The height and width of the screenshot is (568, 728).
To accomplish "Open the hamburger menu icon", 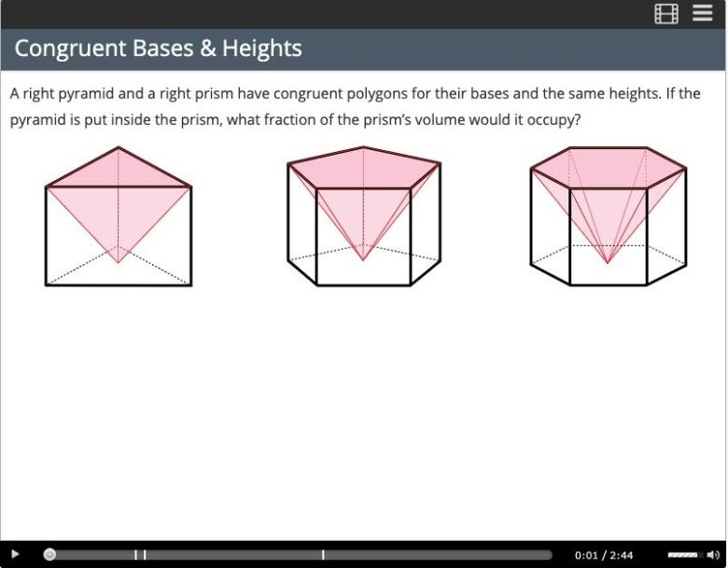I will (703, 13).
